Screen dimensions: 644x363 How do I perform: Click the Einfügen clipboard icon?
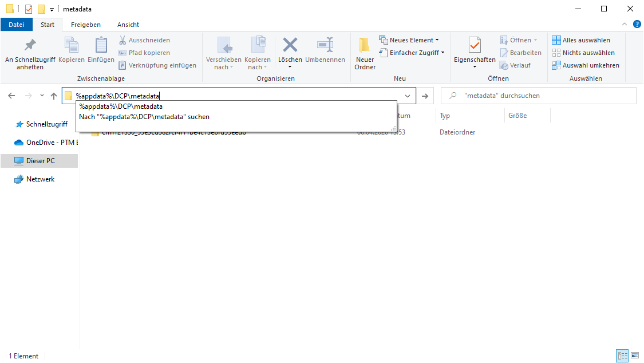click(101, 45)
